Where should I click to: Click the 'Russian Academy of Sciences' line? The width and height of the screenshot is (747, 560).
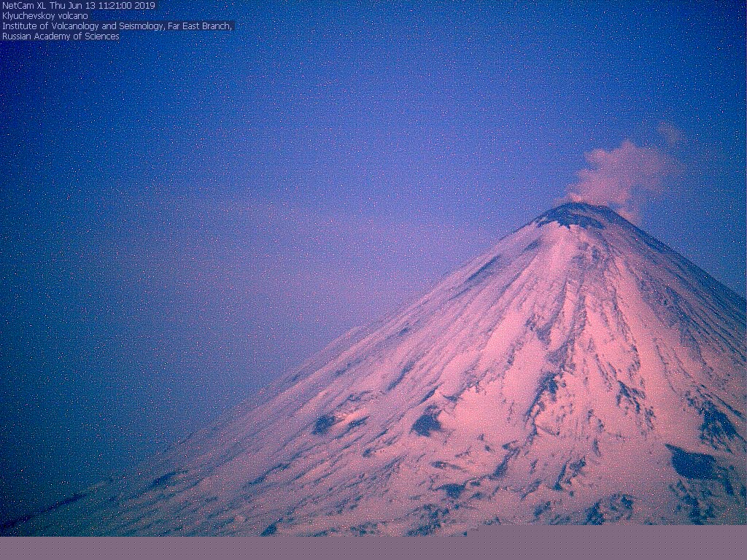coord(61,36)
